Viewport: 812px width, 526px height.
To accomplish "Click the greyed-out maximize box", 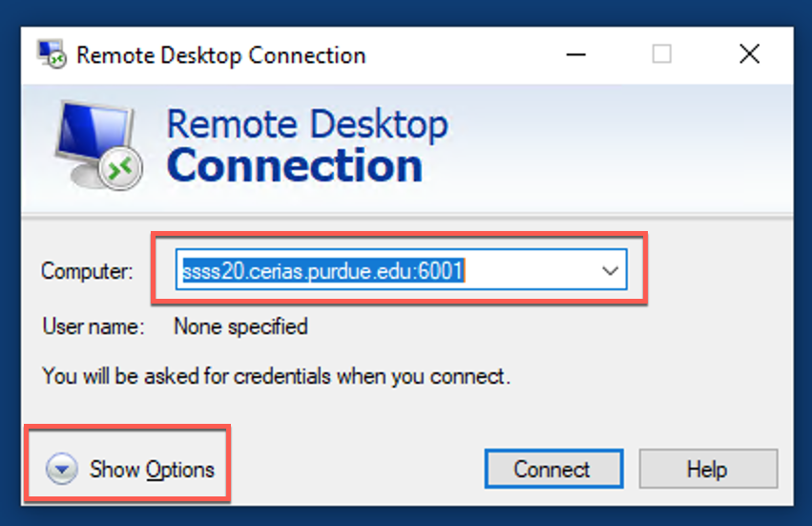I will (x=662, y=53).
